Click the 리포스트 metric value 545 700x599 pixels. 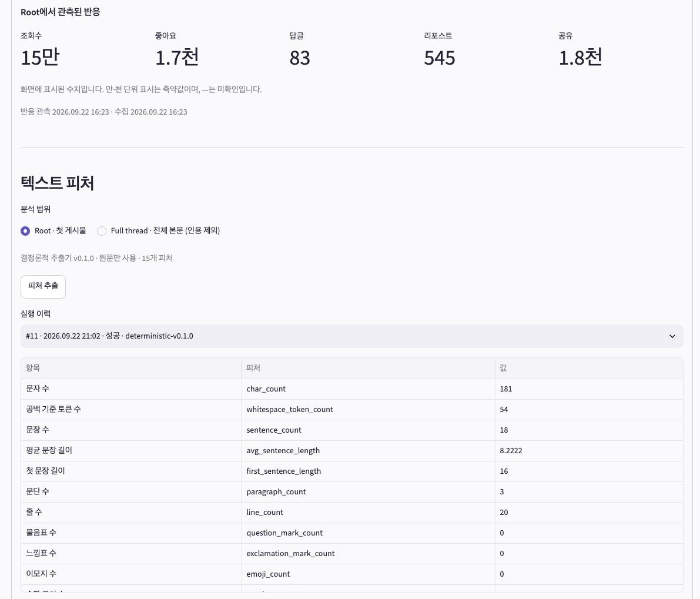point(439,58)
